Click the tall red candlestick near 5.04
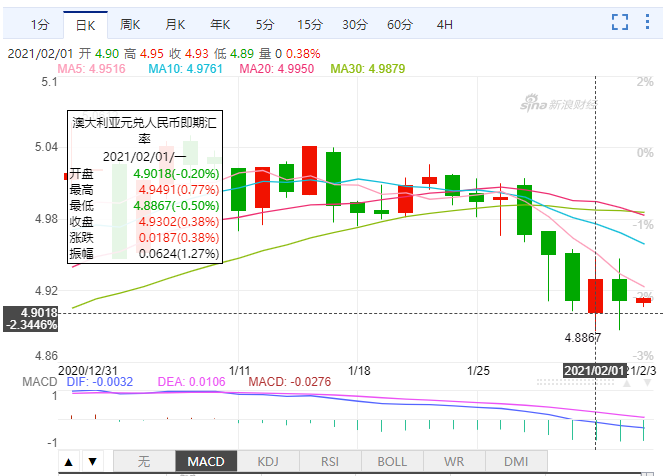Image resolution: width=663 pixels, height=476 pixels. [x=310, y=170]
